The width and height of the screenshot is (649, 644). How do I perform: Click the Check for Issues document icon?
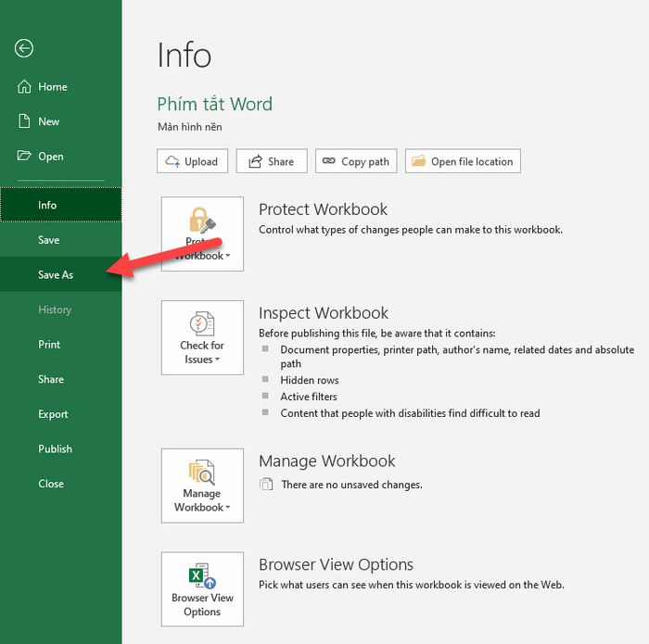click(202, 323)
